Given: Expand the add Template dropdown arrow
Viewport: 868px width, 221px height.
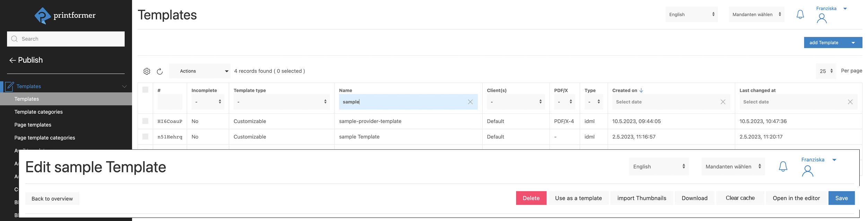Looking at the screenshot, I should pyautogui.click(x=853, y=43).
